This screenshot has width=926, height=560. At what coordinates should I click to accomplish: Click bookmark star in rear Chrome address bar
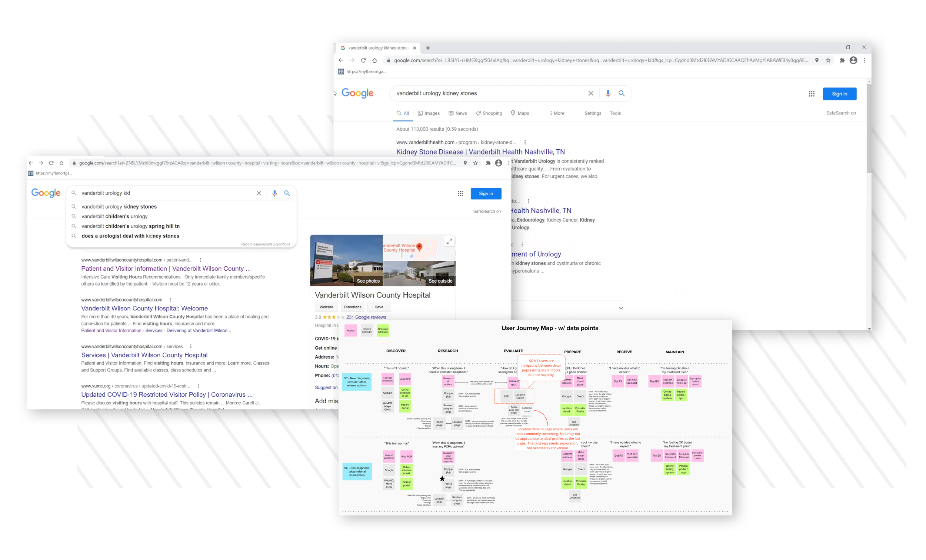[x=828, y=60]
